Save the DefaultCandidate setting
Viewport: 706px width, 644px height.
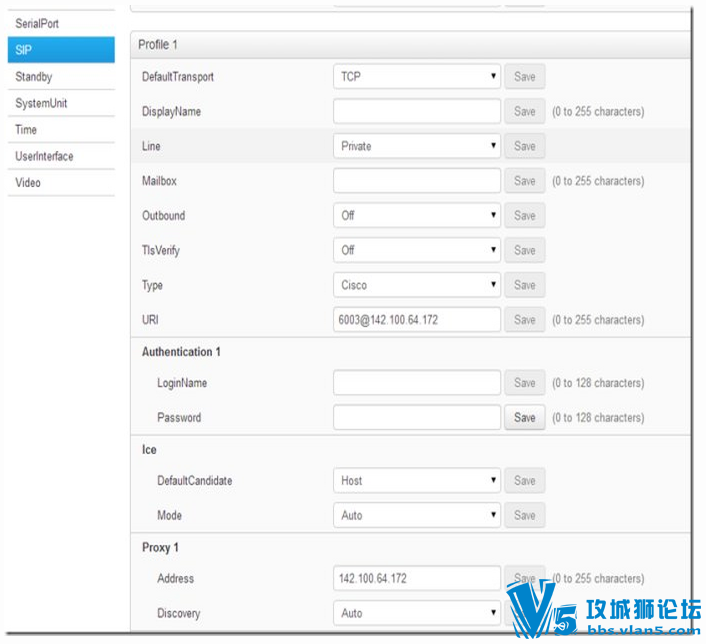(525, 481)
